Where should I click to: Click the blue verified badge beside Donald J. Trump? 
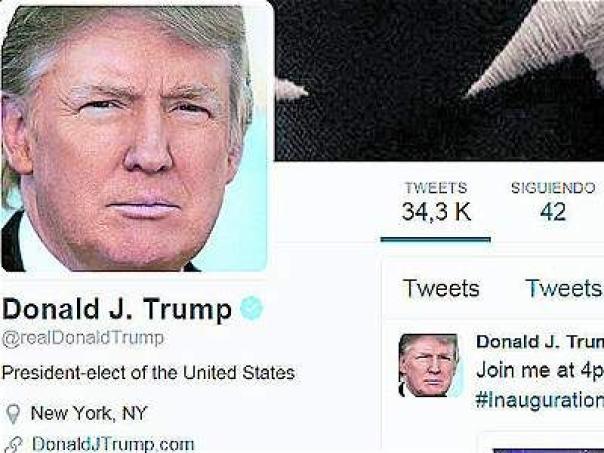point(252,308)
